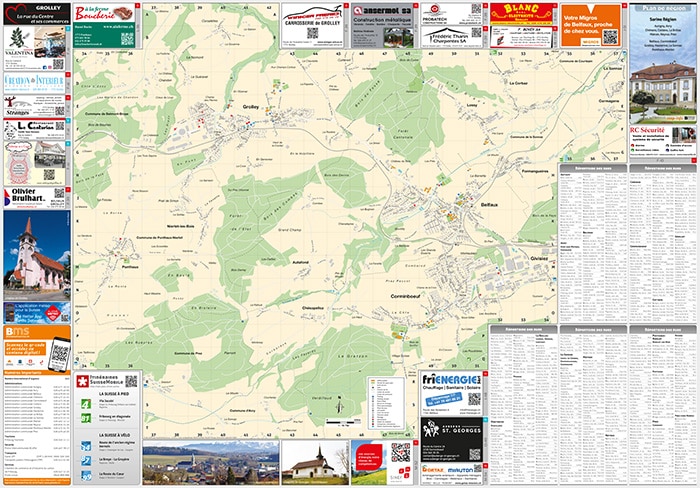Screen dimensions: 700x488
Task: Click the blue cycling route 54 icon
Action: pyautogui.click(x=86, y=446)
